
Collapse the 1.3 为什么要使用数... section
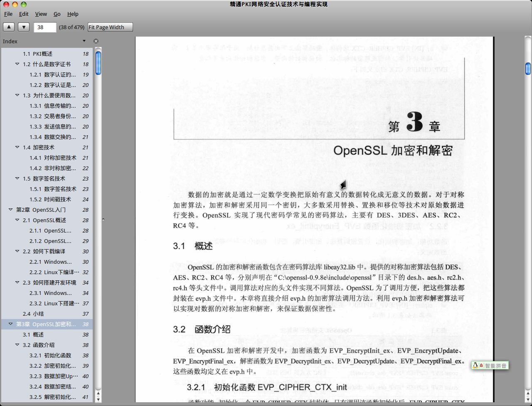(x=17, y=95)
